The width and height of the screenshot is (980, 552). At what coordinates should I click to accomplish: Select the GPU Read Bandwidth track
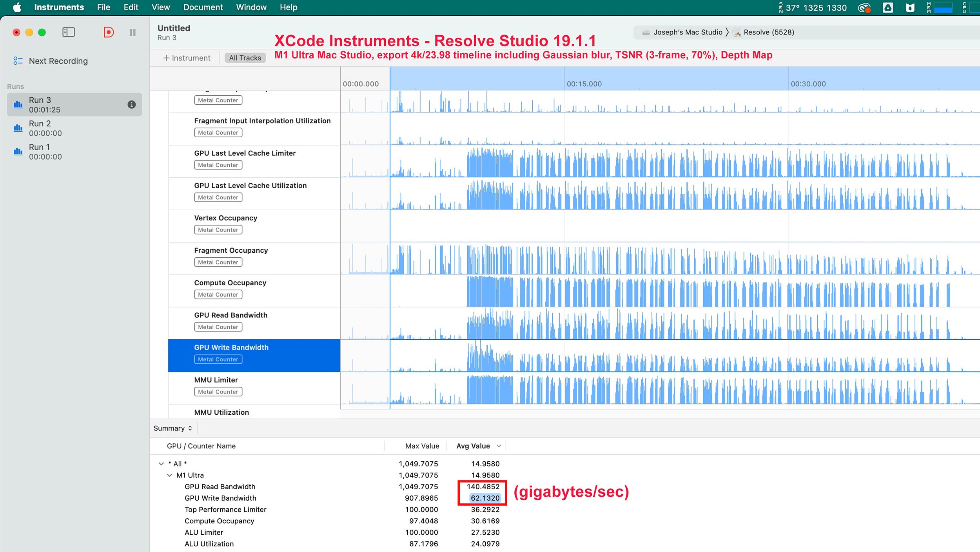(254, 323)
